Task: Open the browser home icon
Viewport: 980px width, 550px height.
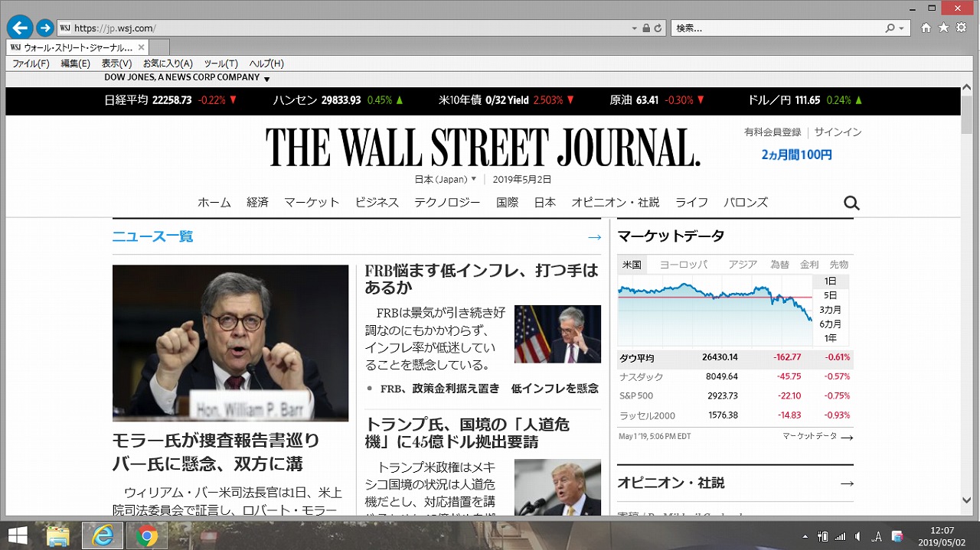Action: [926, 28]
